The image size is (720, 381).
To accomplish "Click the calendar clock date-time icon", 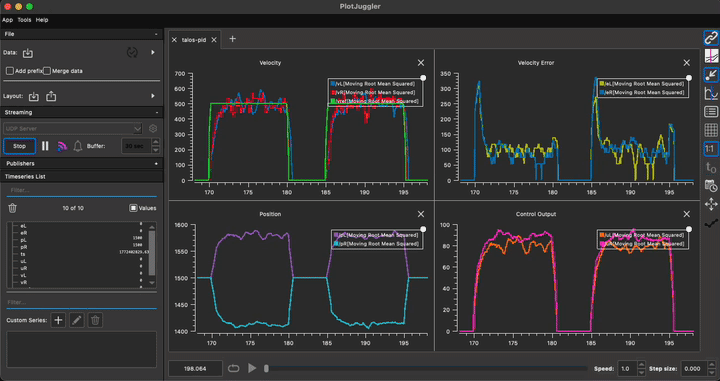I will coord(711,186).
